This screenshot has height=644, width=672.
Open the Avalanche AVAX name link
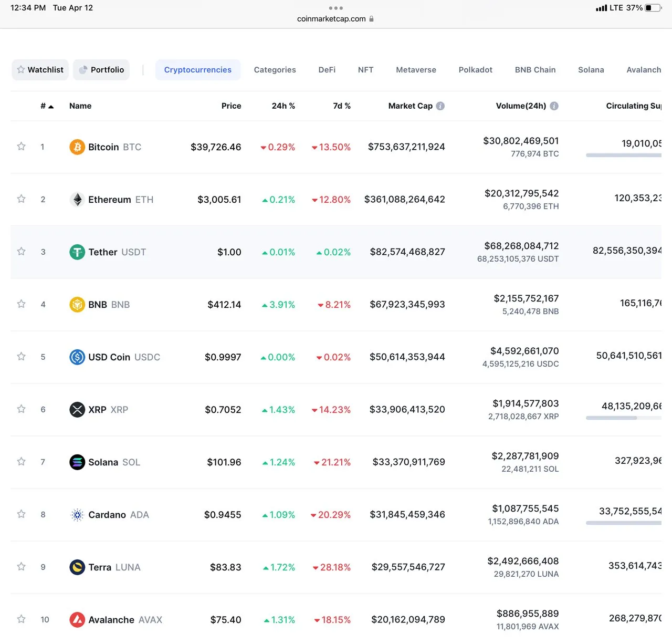tap(125, 620)
